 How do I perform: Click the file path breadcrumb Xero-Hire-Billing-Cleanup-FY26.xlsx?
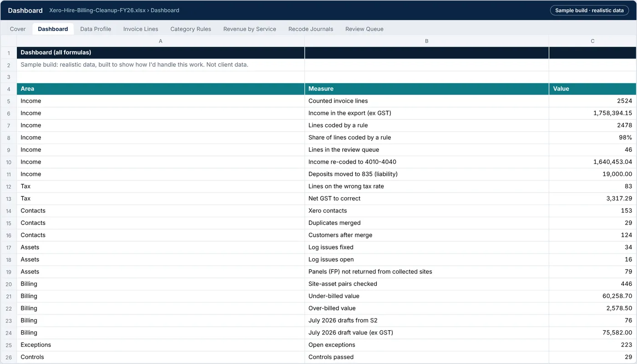tap(97, 10)
